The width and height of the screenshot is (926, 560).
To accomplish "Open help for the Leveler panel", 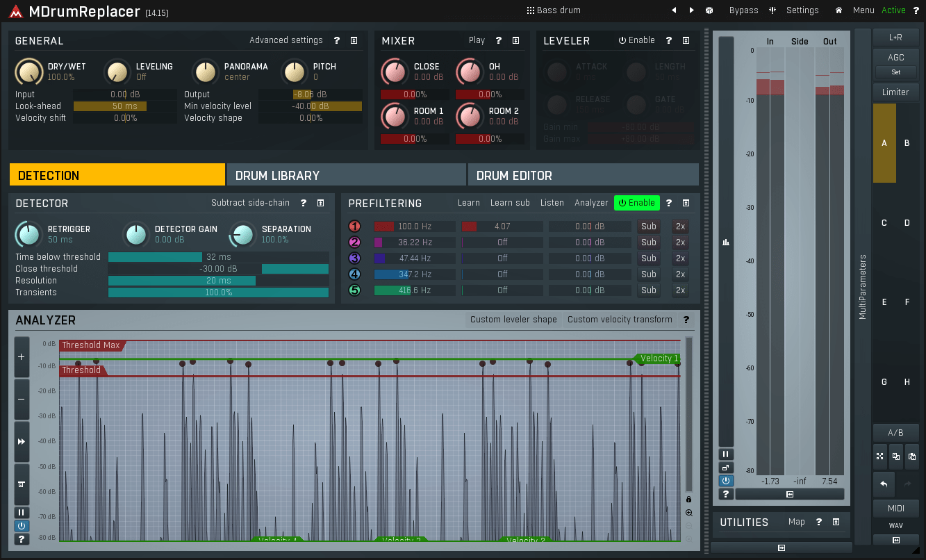I will tap(669, 40).
